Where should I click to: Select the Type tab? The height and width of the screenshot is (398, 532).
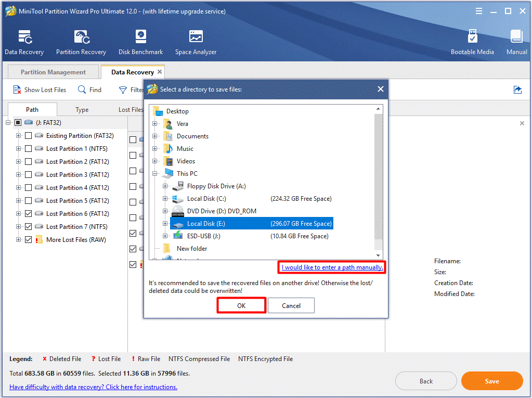pyautogui.click(x=82, y=110)
